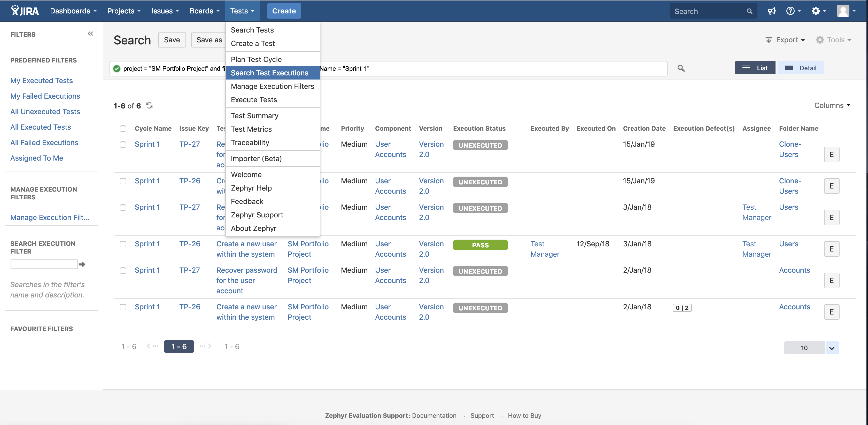The image size is (868, 425).
Task: Open the Export dropdown
Action: [x=785, y=40]
